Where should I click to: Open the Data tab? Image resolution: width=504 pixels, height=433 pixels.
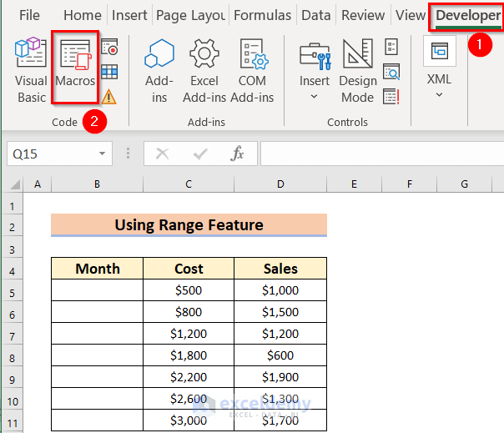coord(316,15)
